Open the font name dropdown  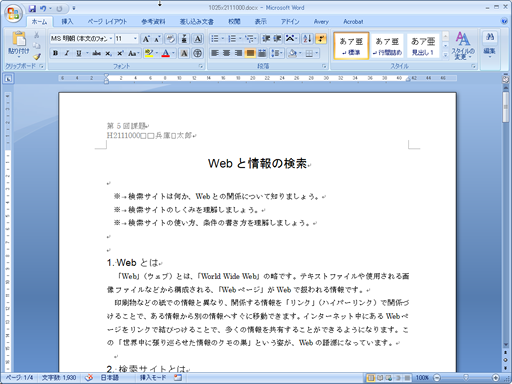(111, 39)
